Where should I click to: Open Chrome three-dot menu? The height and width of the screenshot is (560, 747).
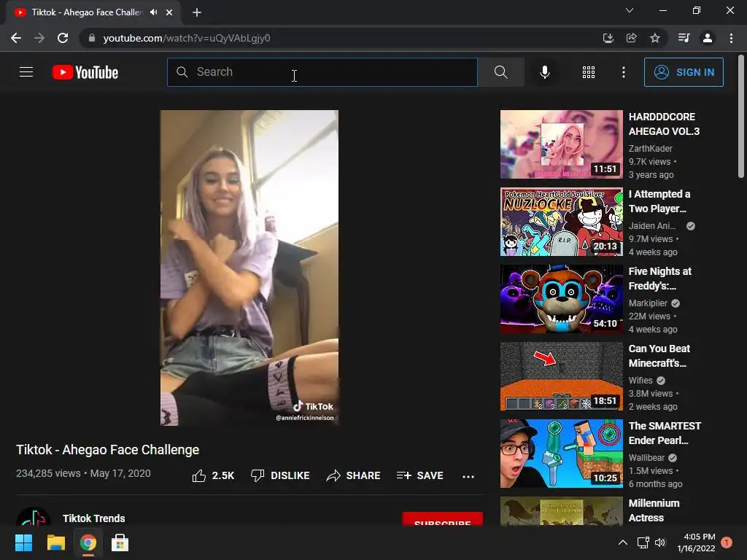[731, 38]
